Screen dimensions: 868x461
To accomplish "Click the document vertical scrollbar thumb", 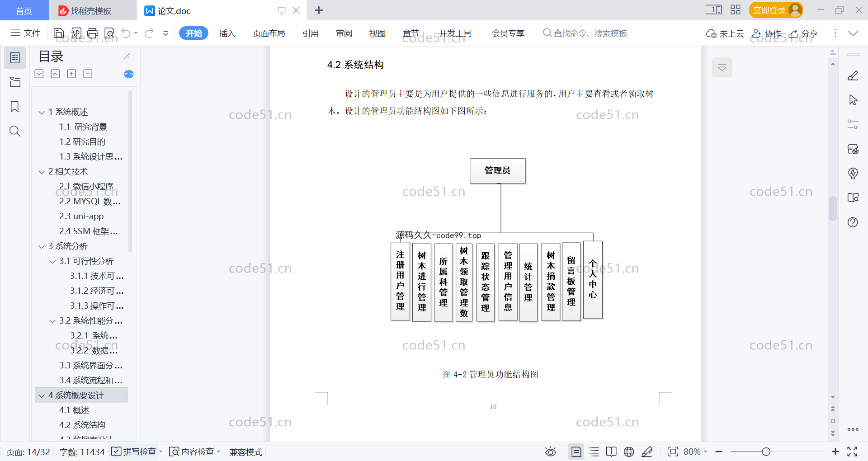I will point(833,208).
